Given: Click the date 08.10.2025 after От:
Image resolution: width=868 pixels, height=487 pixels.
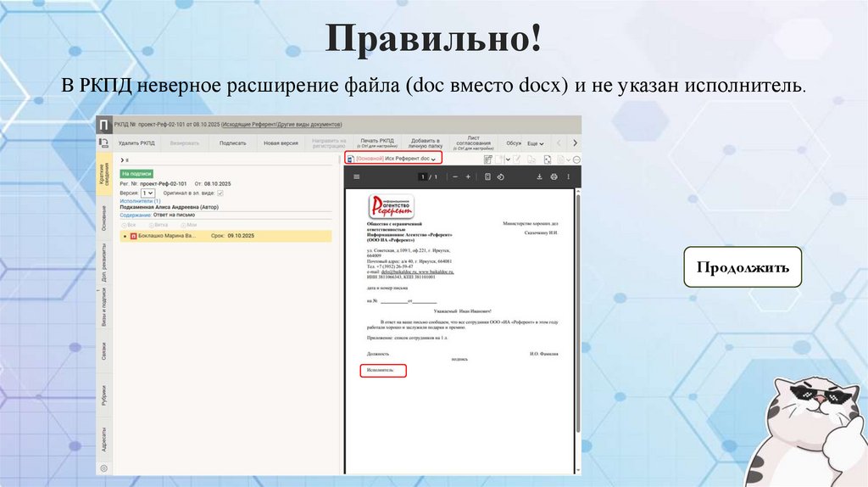Looking at the screenshot, I should [218, 183].
